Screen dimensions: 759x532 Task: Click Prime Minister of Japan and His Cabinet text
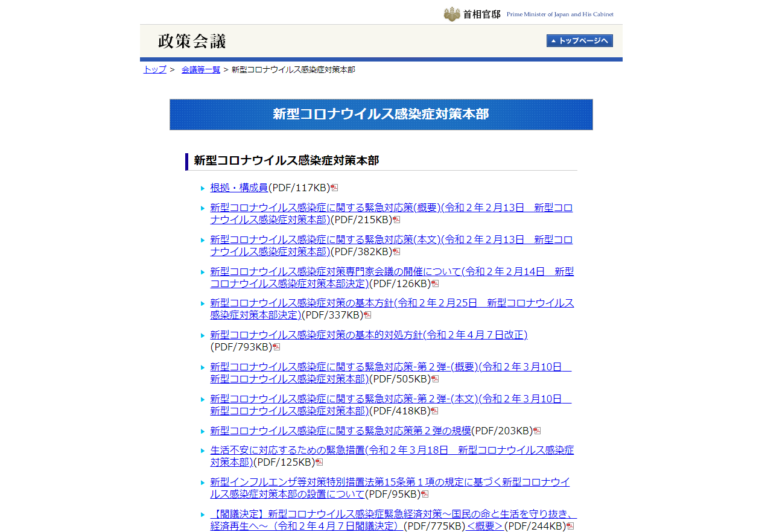tap(560, 14)
